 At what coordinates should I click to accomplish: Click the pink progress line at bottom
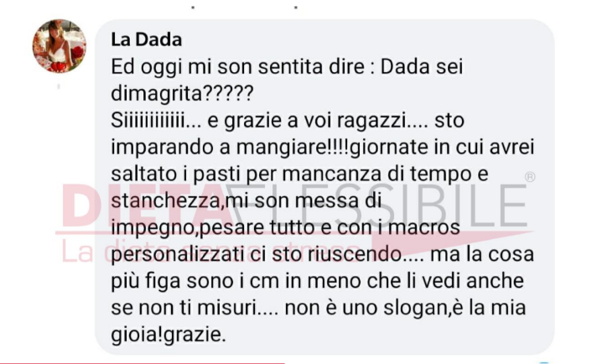(x=143, y=363)
